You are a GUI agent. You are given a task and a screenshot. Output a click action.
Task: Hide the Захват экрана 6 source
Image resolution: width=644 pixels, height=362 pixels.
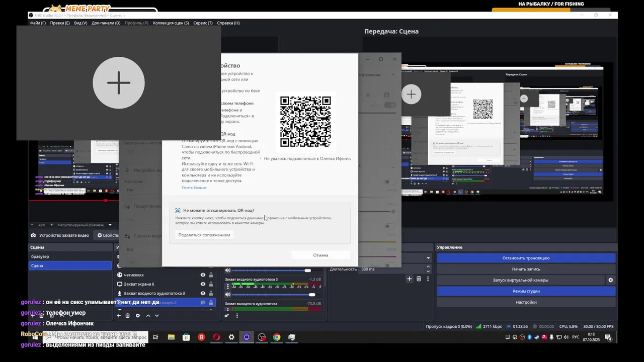pos(203,284)
